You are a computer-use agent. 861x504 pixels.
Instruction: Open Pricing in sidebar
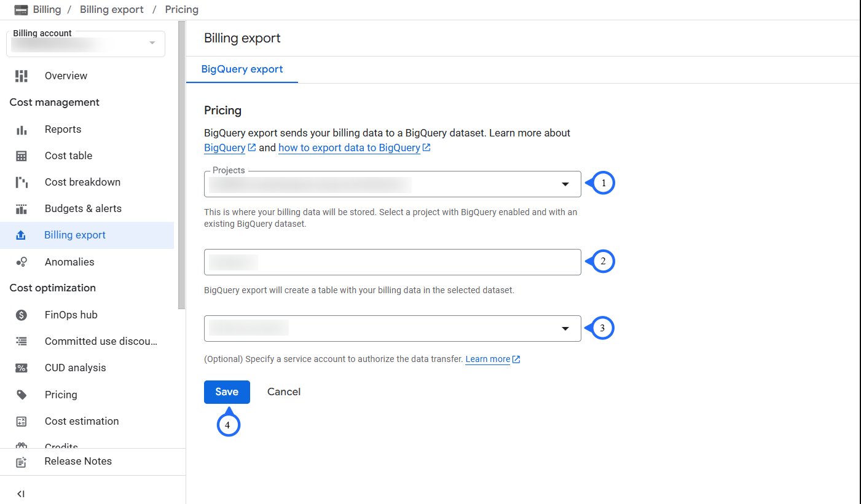click(x=61, y=395)
